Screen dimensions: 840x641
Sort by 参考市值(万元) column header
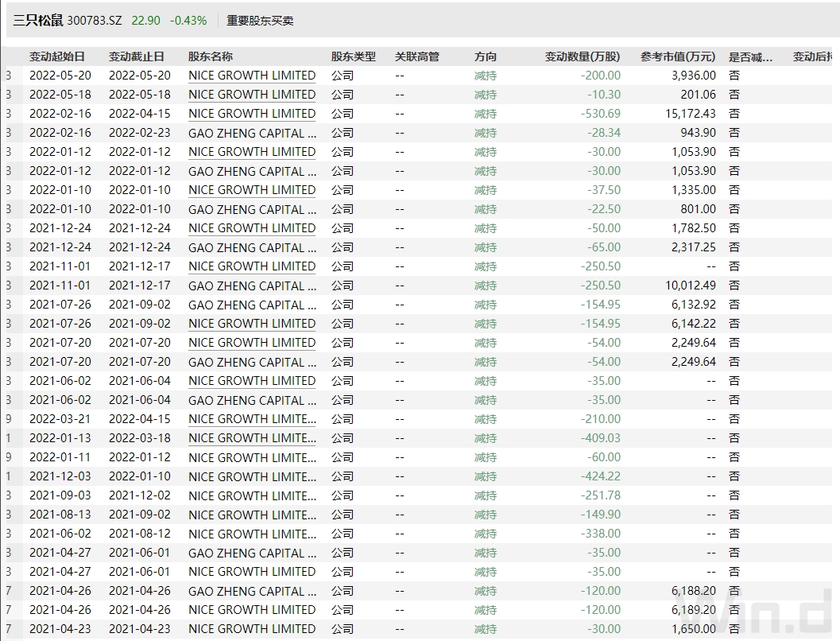[678, 56]
